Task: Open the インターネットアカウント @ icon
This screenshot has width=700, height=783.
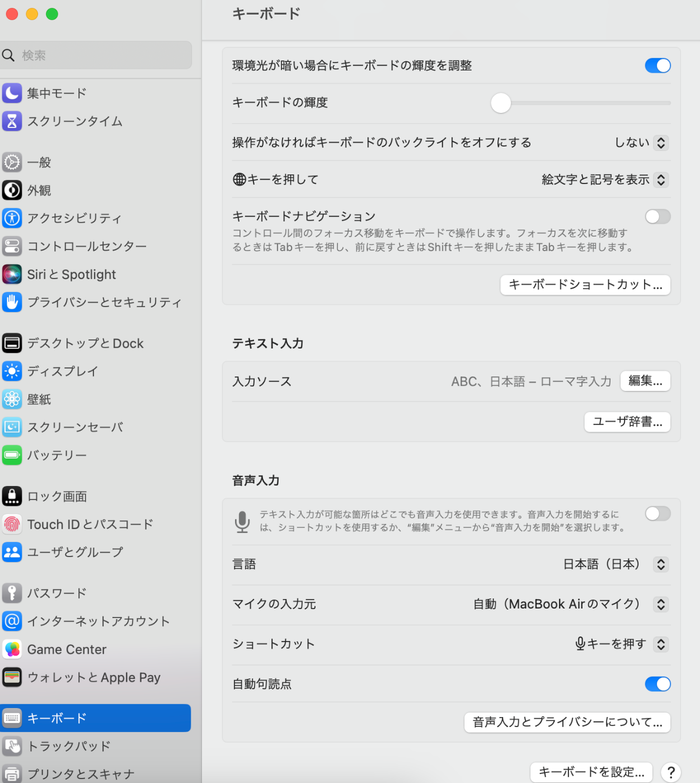Action: tap(12, 621)
